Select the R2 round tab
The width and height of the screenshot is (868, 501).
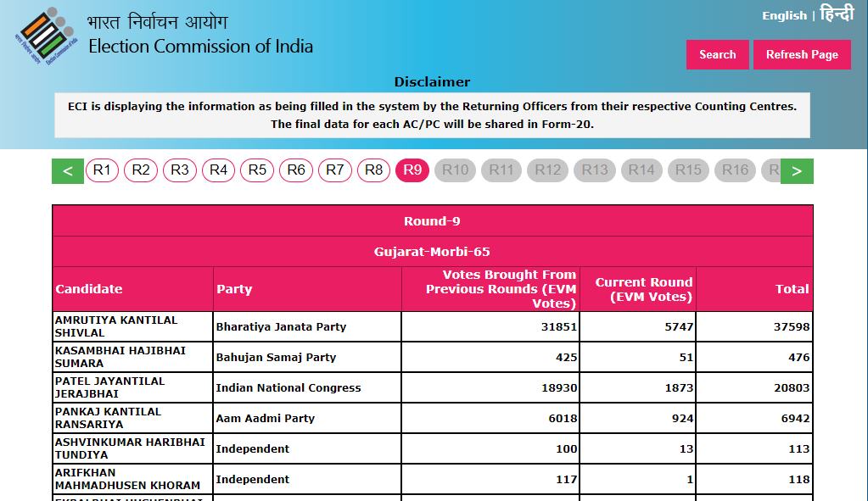(141, 170)
